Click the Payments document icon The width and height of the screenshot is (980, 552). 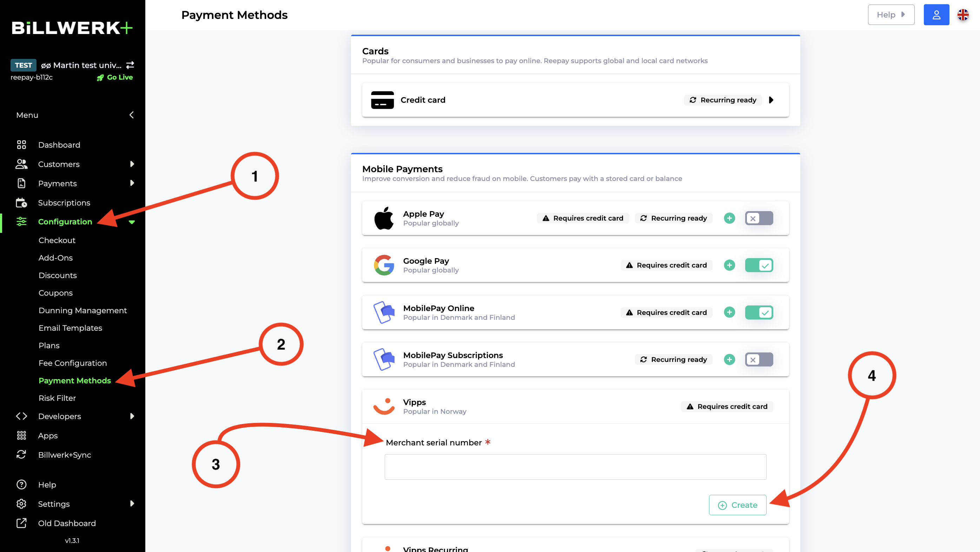click(x=21, y=183)
